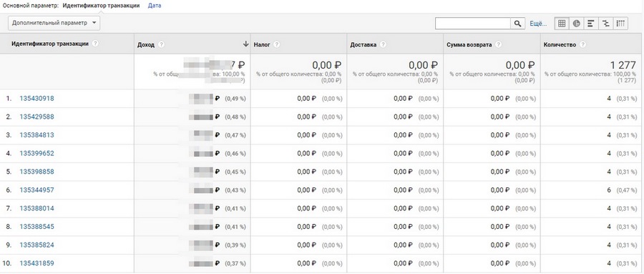644x274 pixels.
Task: Select total Налог value 0,00 ₽
Action: (x=327, y=65)
